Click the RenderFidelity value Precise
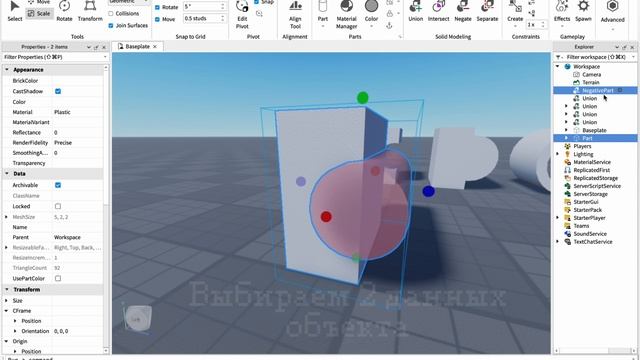Screen dimensions: 640x360 pos(63,142)
